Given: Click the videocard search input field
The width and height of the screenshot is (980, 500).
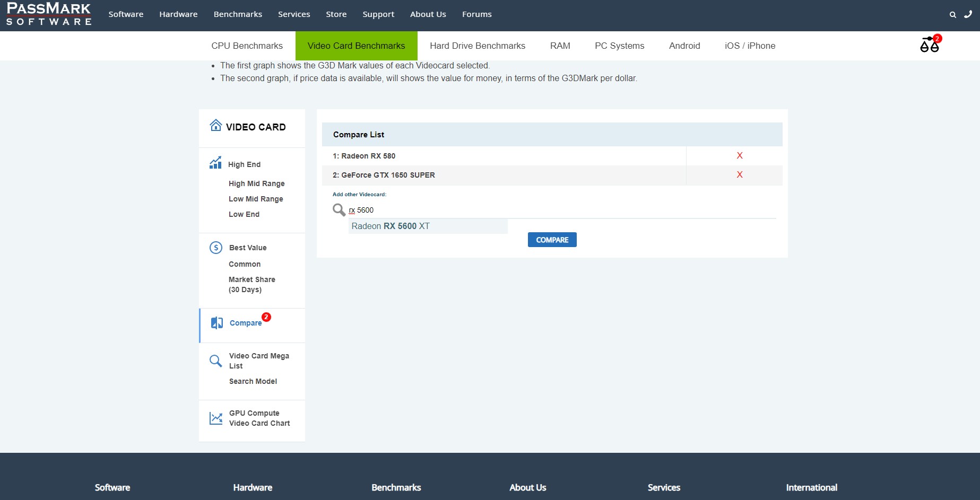Looking at the screenshot, I should click(562, 210).
